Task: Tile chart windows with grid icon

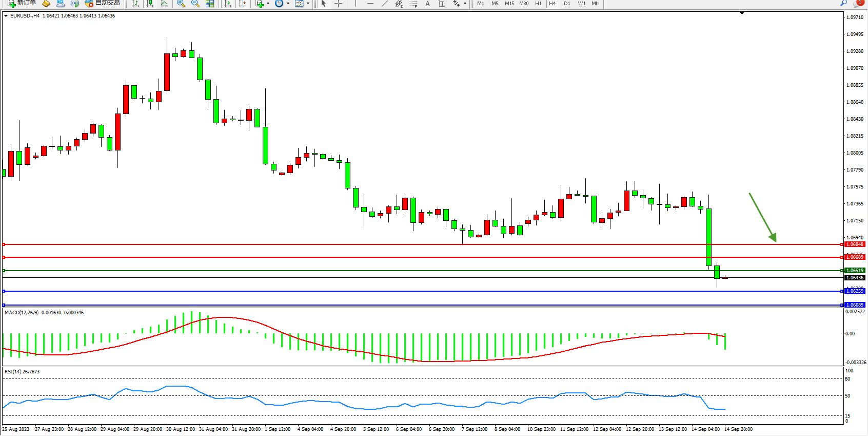Action: 210,4
